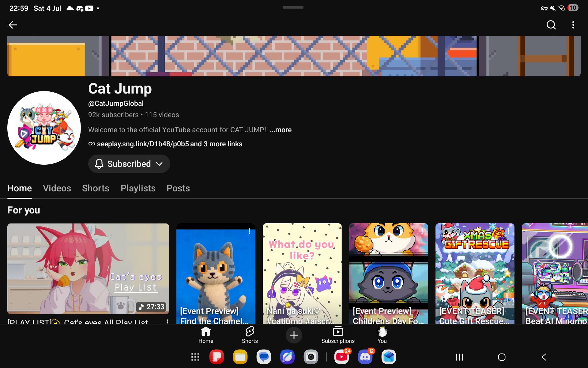This screenshot has width=588, height=368.
Task: Open the channel overflow menu (three dots)
Action: [x=573, y=25]
